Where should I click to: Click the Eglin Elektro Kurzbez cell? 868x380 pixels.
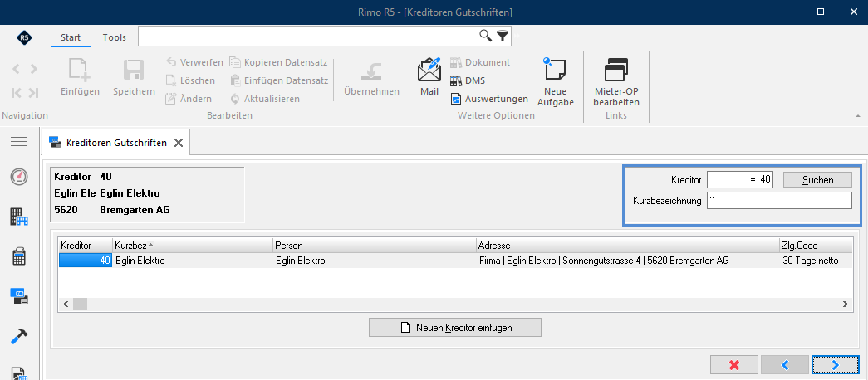click(x=193, y=261)
